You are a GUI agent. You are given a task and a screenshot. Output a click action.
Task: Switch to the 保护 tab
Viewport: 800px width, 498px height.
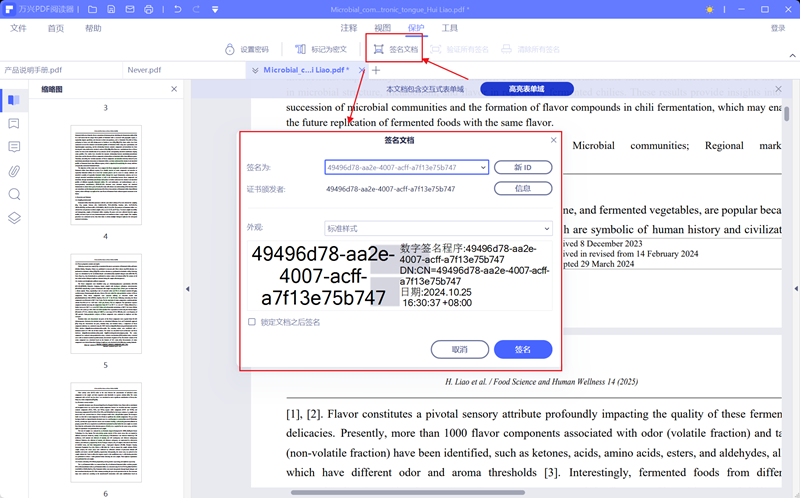click(416, 28)
